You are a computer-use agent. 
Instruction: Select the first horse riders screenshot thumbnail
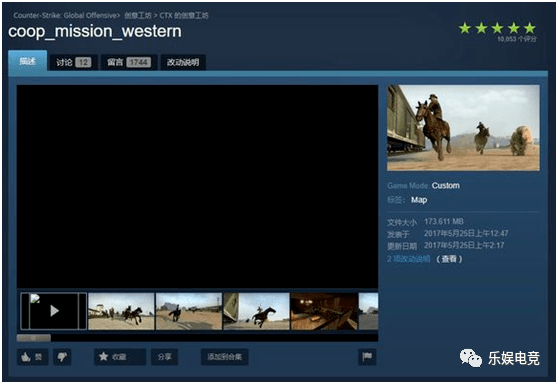click(x=121, y=311)
